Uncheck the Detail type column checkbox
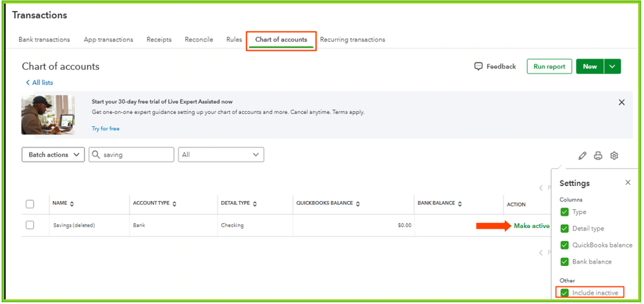Screen dimensions: 644x304 (564, 229)
